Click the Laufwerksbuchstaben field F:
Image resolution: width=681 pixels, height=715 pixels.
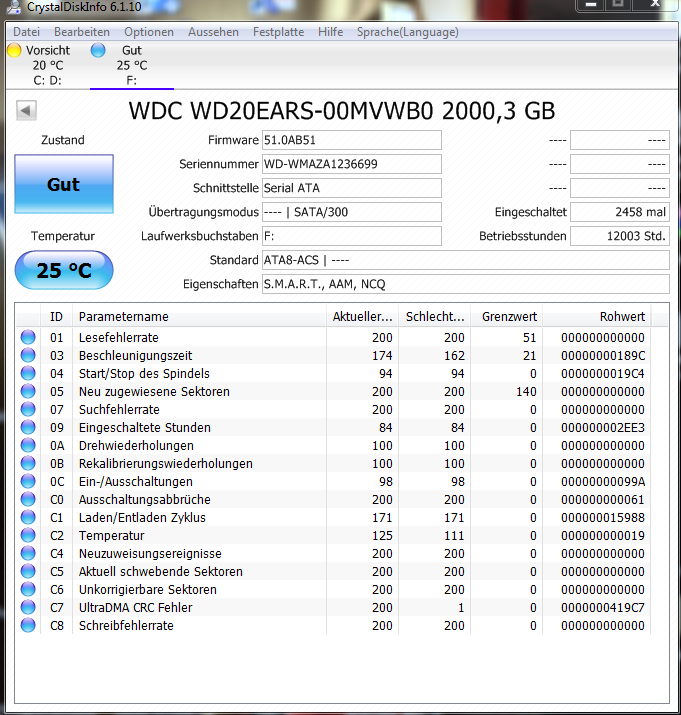pyautogui.click(x=352, y=236)
